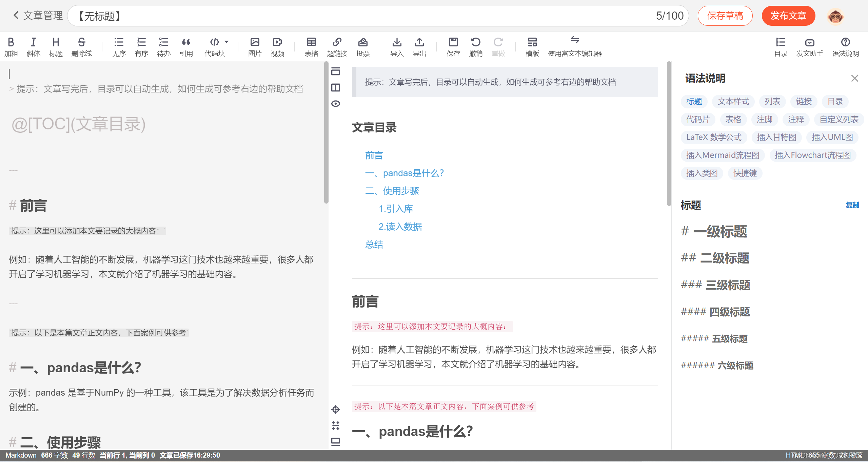
Task: Select the 列表 syntax tab
Action: tap(772, 101)
